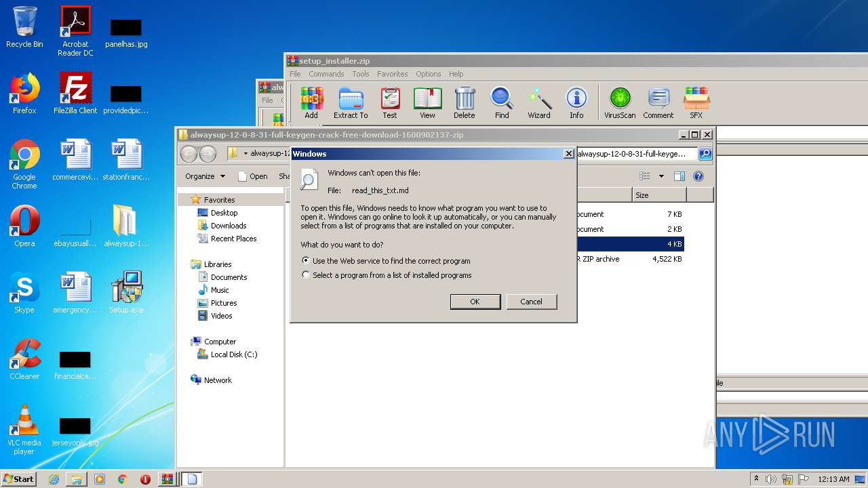Click the Comment icon in WinRAR toolbar
The image size is (868, 488).
point(658,103)
